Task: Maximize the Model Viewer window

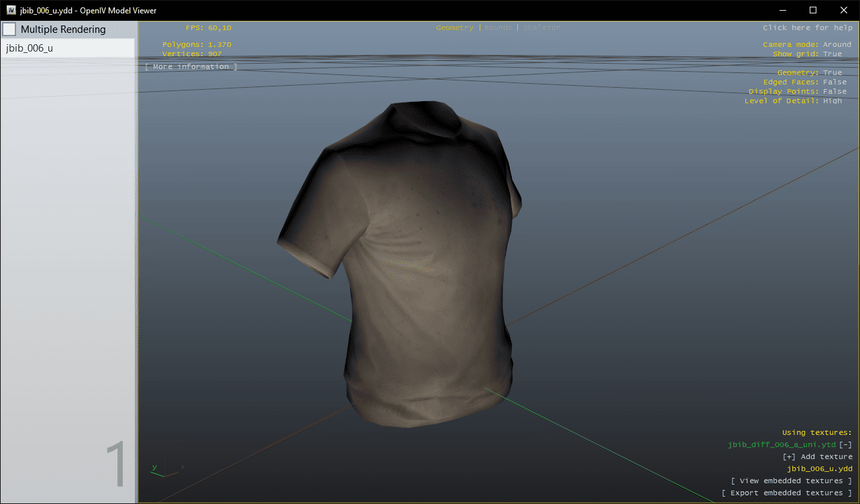Action: [812, 10]
